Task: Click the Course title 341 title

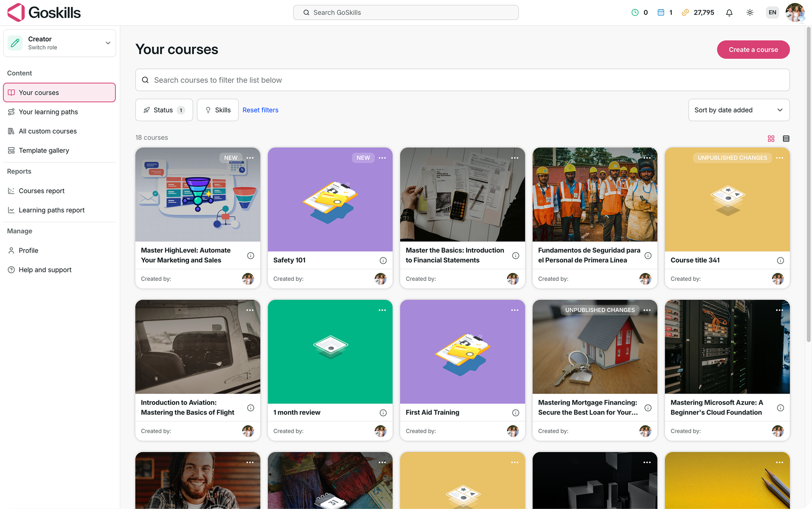Action: coord(695,260)
